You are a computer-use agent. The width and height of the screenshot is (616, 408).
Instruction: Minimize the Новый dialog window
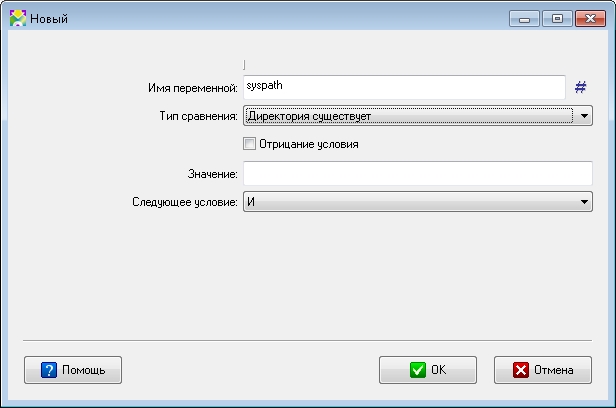pos(524,18)
